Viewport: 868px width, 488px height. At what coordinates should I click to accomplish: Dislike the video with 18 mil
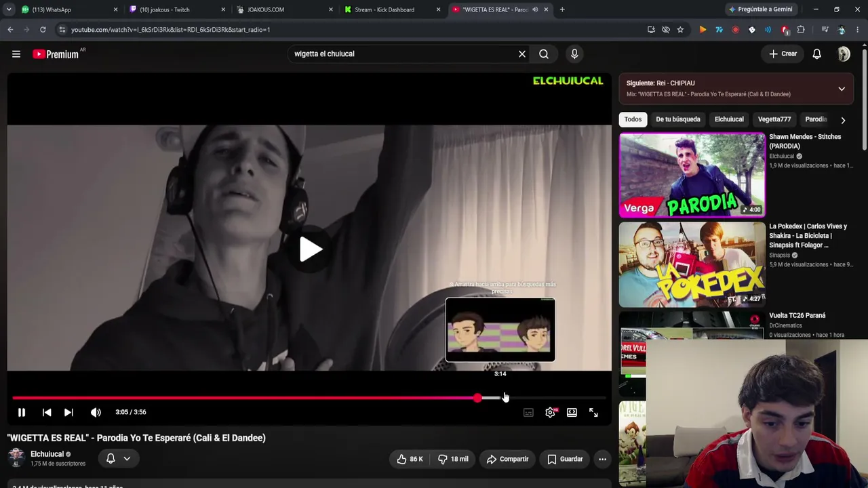pyautogui.click(x=453, y=459)
